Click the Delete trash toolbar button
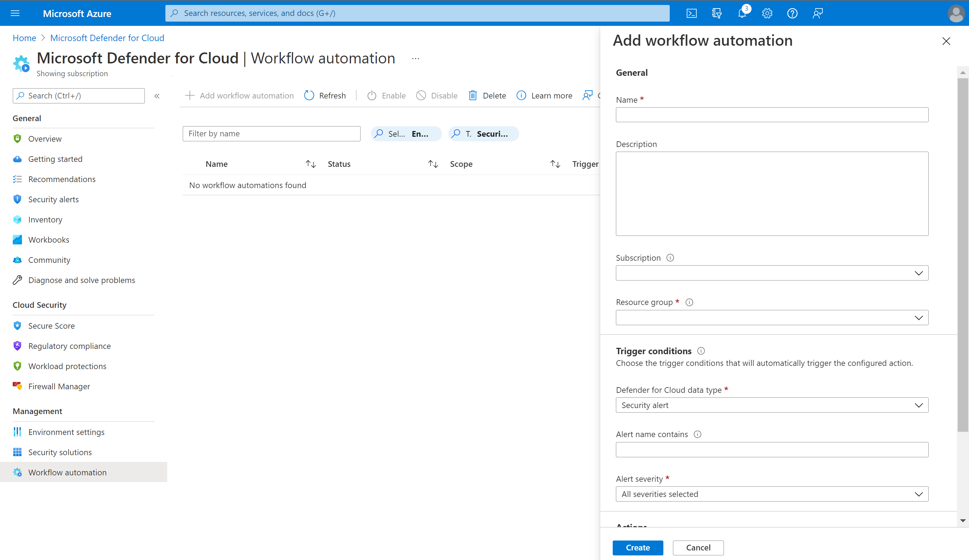The width and height of the screenshot is (969, 560). click(x=487, y=95)
